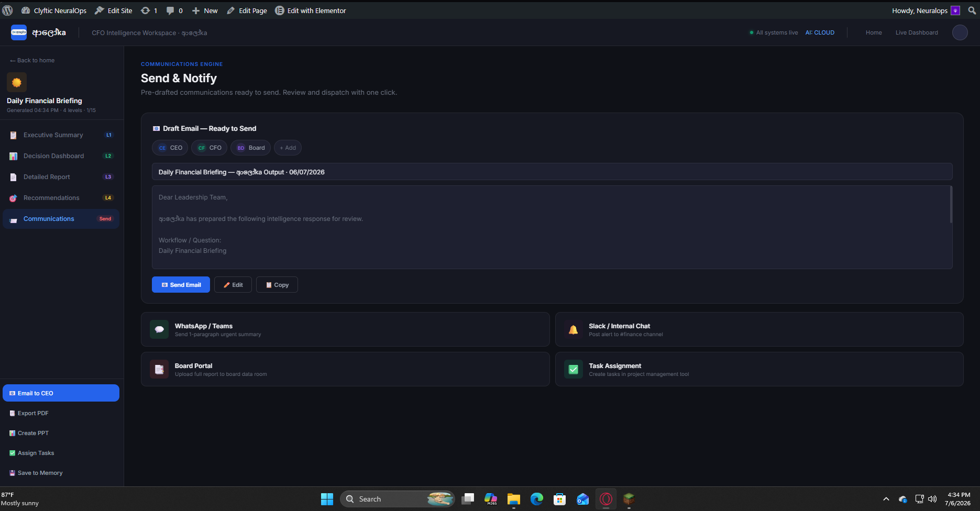The height and width of the screenshot is (511, 980).
Task: Open Board Portal upload card
Action: pyautogui.click(x=345, y=369)
